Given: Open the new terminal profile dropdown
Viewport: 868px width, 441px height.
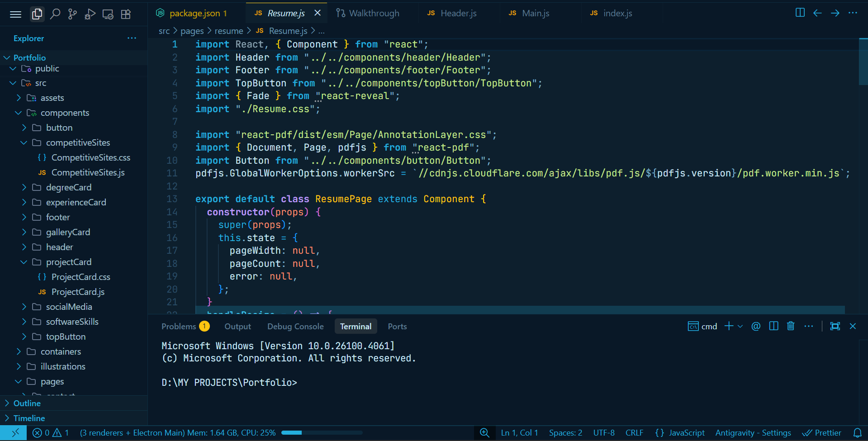Looking at the screenshot, I should 740,326.
